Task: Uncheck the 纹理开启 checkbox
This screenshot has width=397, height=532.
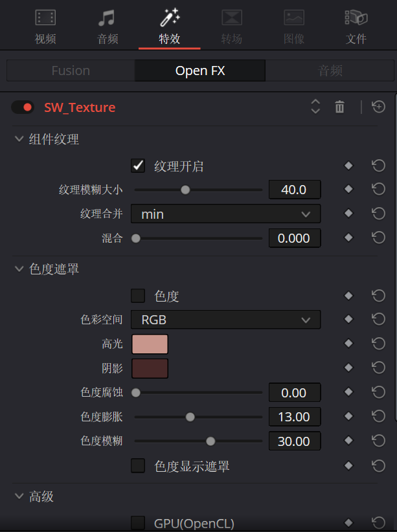Action: (x=138, y=166)
